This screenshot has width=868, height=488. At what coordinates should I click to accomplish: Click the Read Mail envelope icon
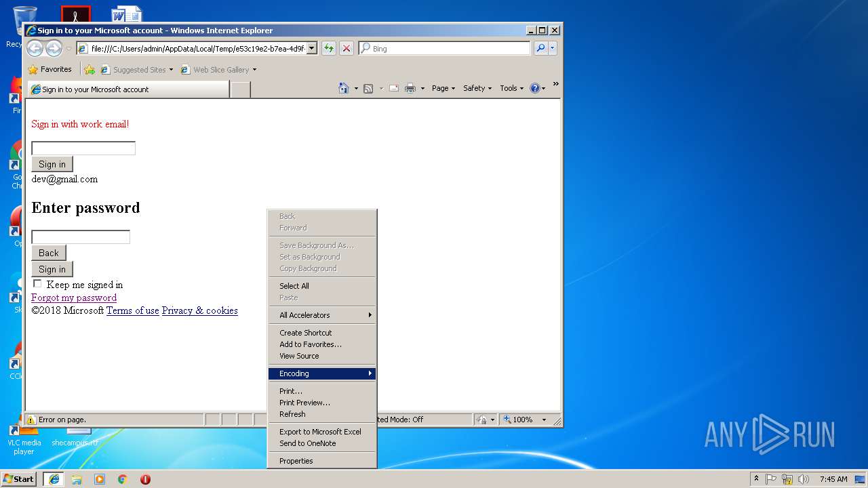(393, 88)
